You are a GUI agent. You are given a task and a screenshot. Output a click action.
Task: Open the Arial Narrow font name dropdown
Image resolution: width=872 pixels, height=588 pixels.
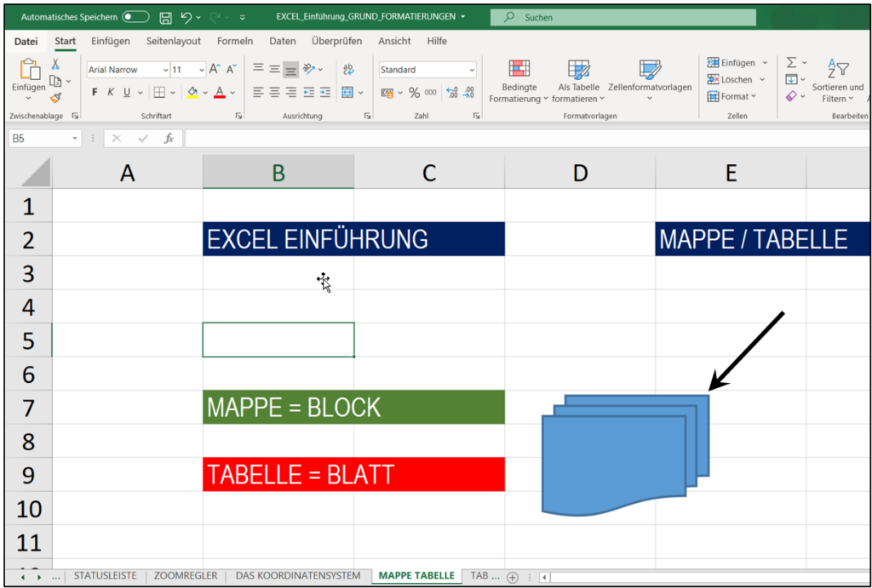[x=166, y=70]
